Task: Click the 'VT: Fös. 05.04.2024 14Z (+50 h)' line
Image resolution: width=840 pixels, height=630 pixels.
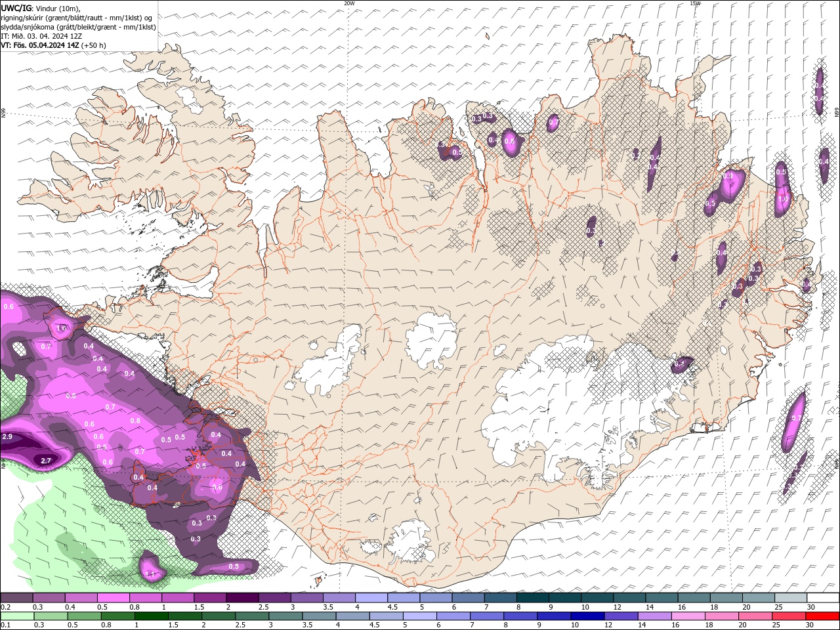Action: pos(53,45)
